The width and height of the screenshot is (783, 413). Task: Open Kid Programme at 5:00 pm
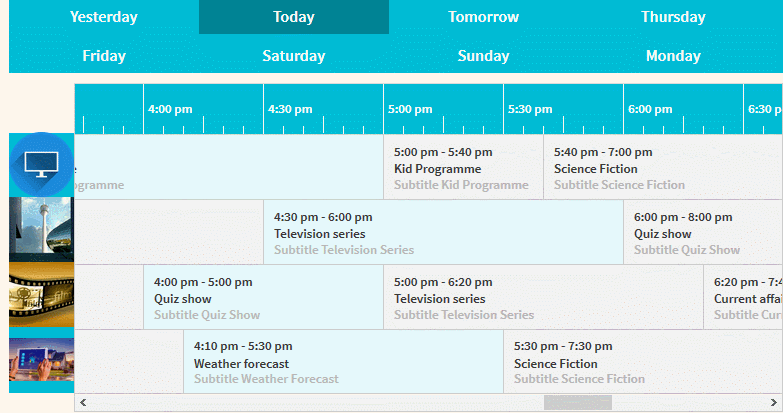[463, 167]
